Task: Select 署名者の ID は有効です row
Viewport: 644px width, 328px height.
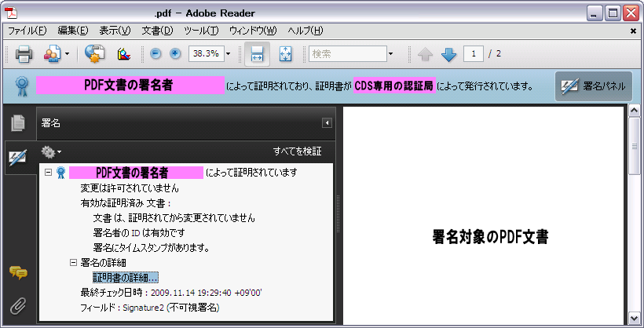Action: click(139, 233)
